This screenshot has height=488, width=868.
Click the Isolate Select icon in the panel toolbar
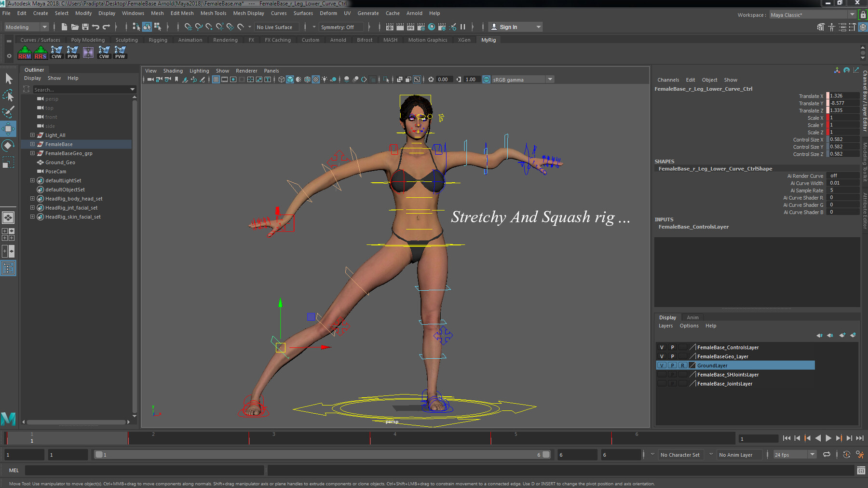386,79
